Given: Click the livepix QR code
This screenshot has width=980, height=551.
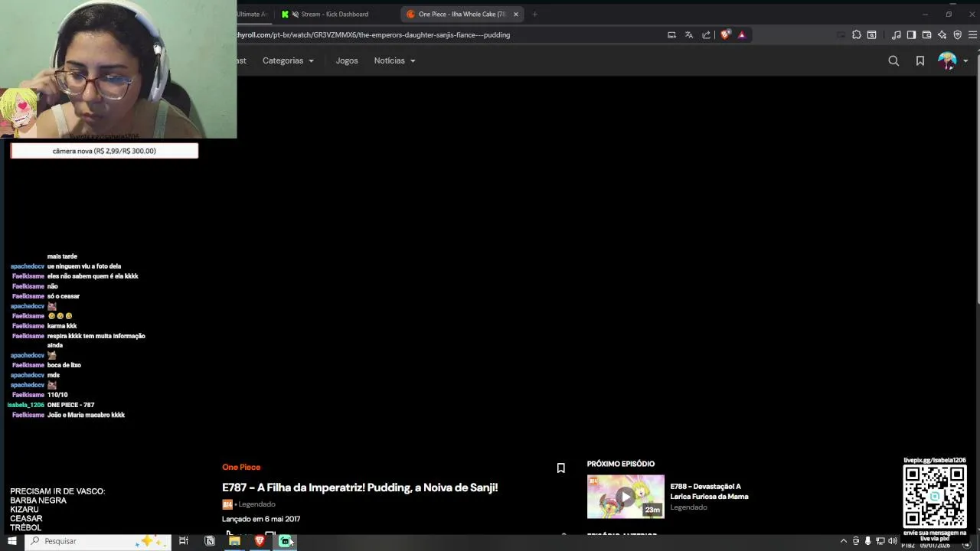Looking at the screenshot, I should point(935,497).
